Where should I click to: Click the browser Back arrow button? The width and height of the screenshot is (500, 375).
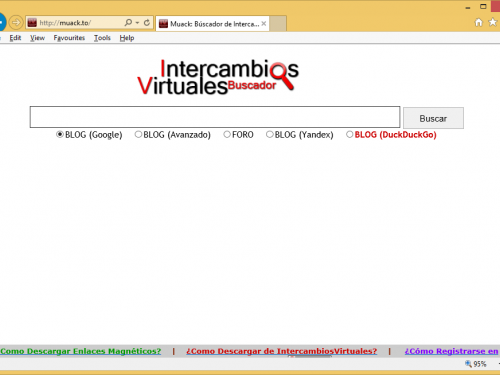coord(2,22)
